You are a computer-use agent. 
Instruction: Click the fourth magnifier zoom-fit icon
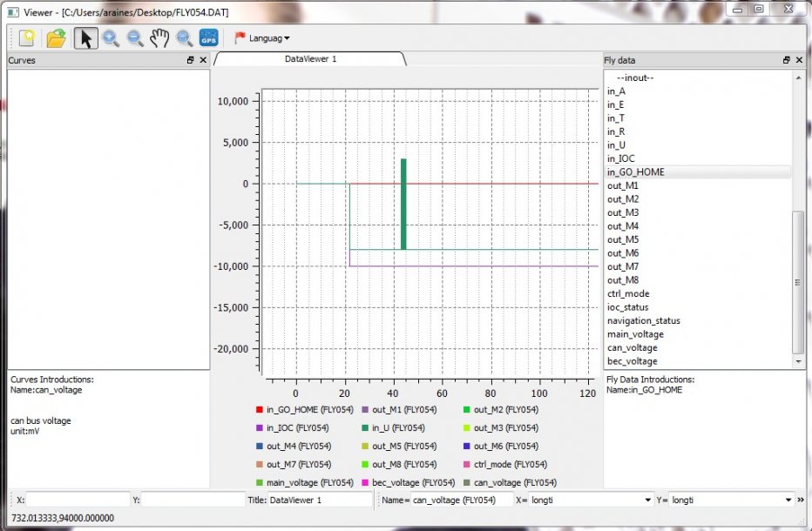tap(184, 37)
